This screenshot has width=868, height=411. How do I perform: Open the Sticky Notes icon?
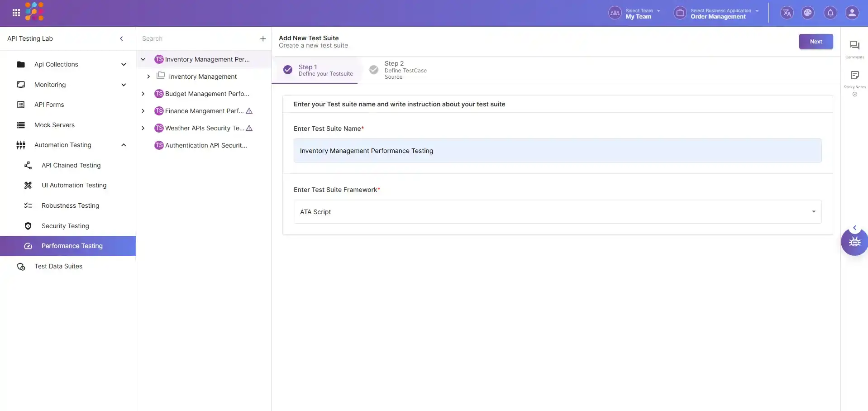(854, 76)
